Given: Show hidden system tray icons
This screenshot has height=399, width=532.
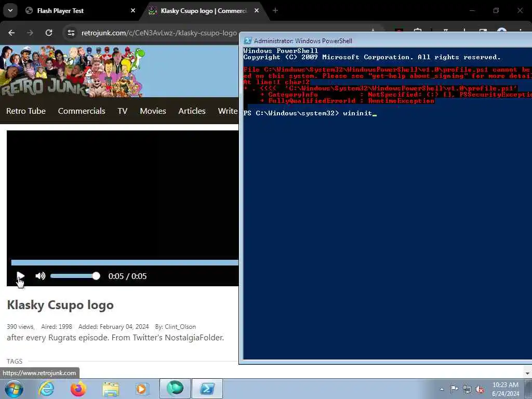Looking at the screenshot, I should 442,389.
